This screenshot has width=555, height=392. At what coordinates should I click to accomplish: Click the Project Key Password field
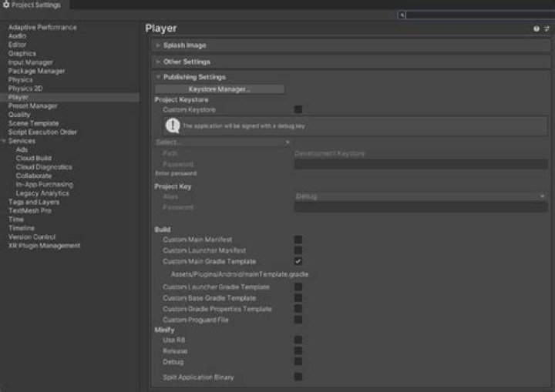(x=421, y=207)
